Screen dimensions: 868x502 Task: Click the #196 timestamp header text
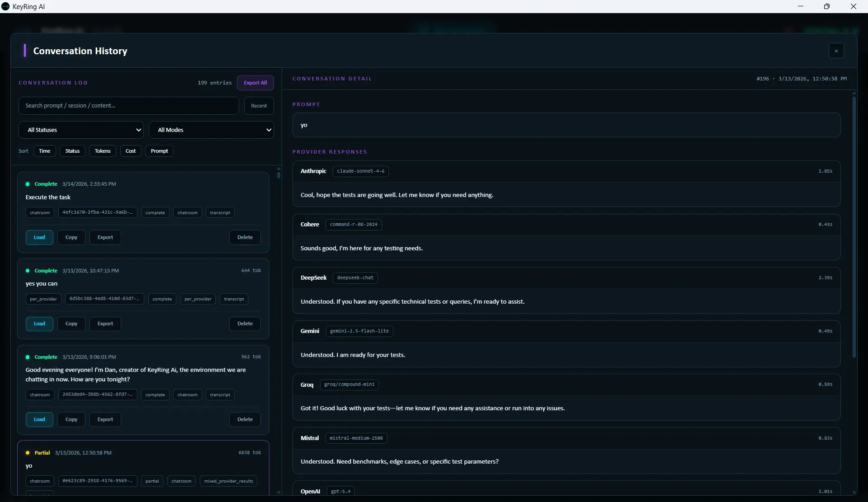(802, 79)
